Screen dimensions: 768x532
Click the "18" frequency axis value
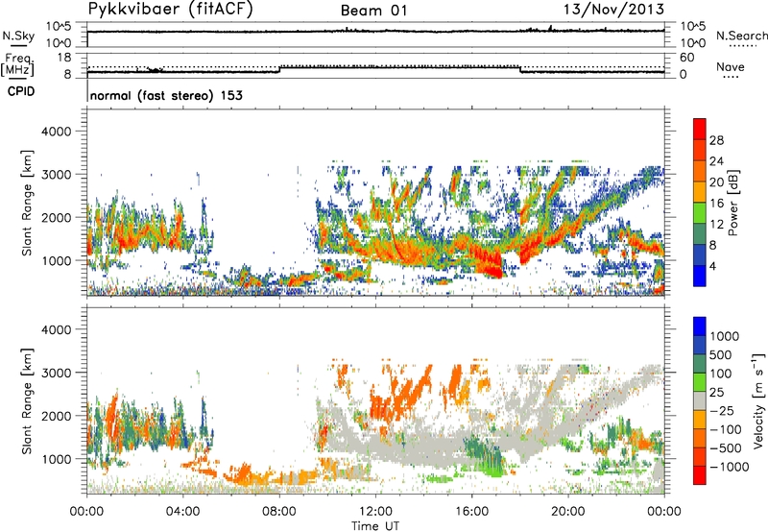click(x=63, y=58)
